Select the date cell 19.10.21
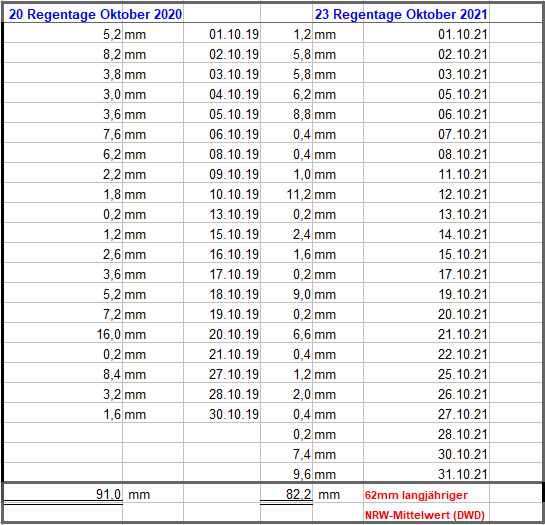 point(426,294)
